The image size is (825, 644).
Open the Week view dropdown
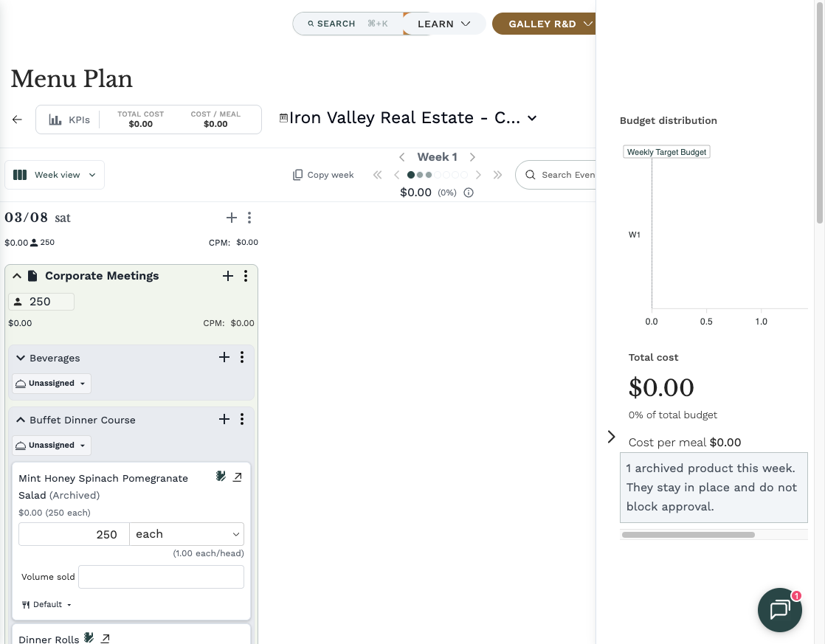(x=55, y=175)
